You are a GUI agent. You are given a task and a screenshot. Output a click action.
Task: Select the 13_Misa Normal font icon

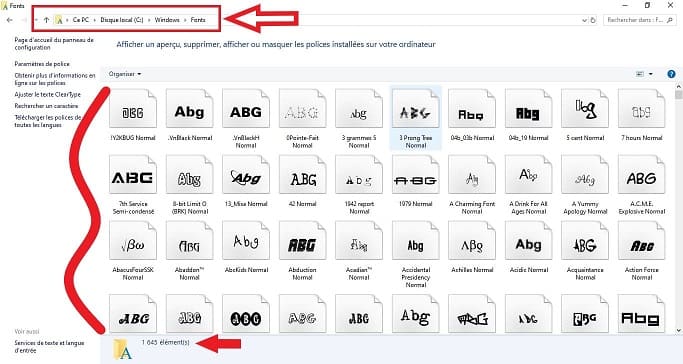pyautogui.click(x=246, y=175)
